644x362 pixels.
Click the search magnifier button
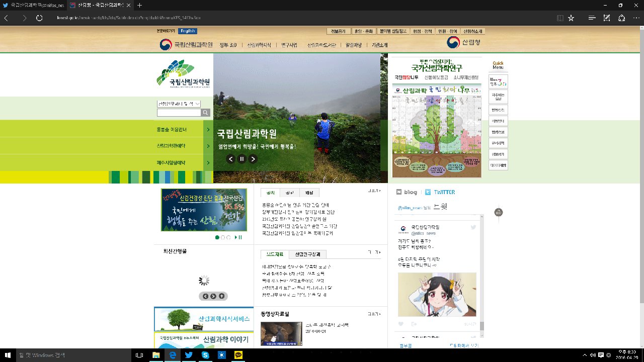(205, 113)
